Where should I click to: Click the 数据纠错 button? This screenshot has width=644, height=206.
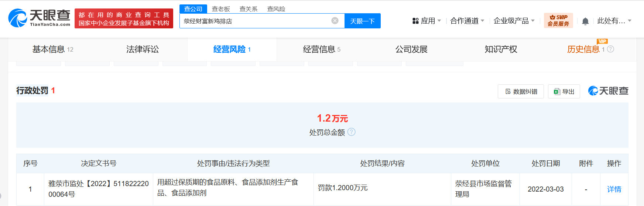point(521,91)
